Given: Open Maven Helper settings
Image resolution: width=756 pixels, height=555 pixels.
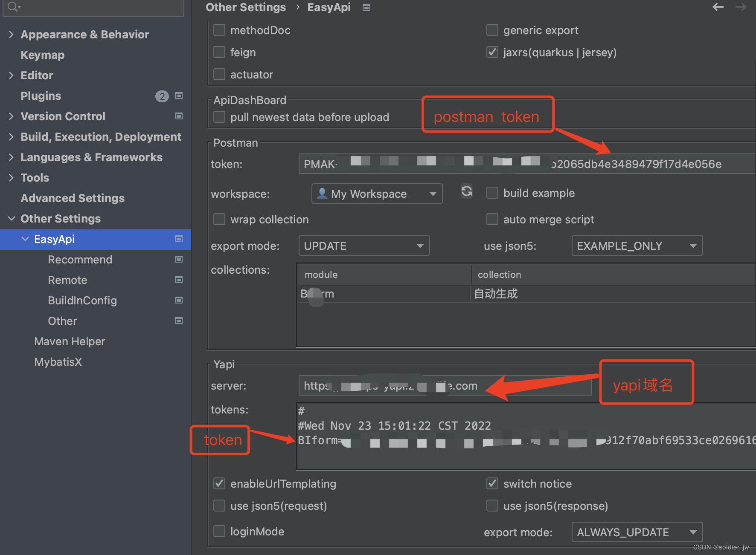Looking at the screenshot, I should click(x=70, y=341).
